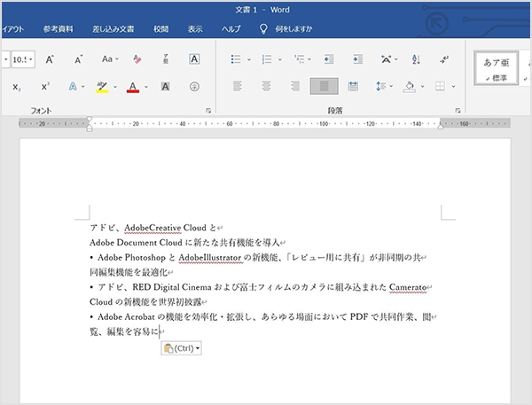Click the text Adobe Photoshop
Image resolution: width=532 pixels, height=405 pixels.
131,258
